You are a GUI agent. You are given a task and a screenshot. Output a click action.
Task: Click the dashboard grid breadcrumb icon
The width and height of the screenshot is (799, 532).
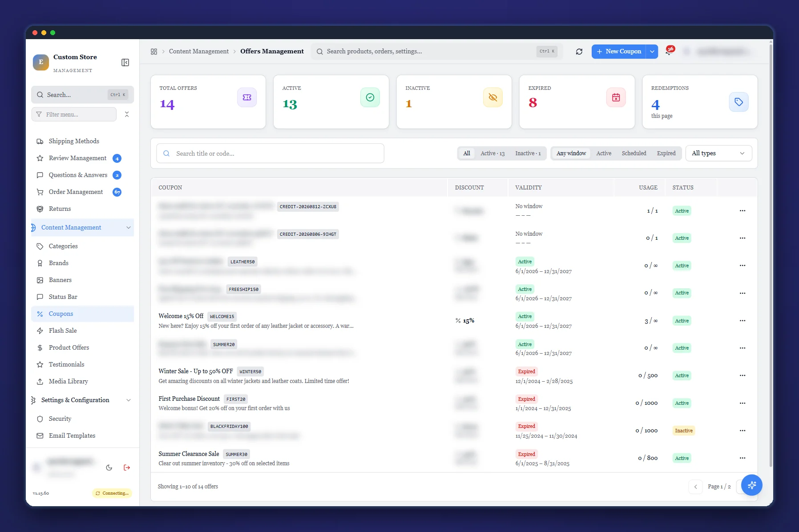pos(154,52)
